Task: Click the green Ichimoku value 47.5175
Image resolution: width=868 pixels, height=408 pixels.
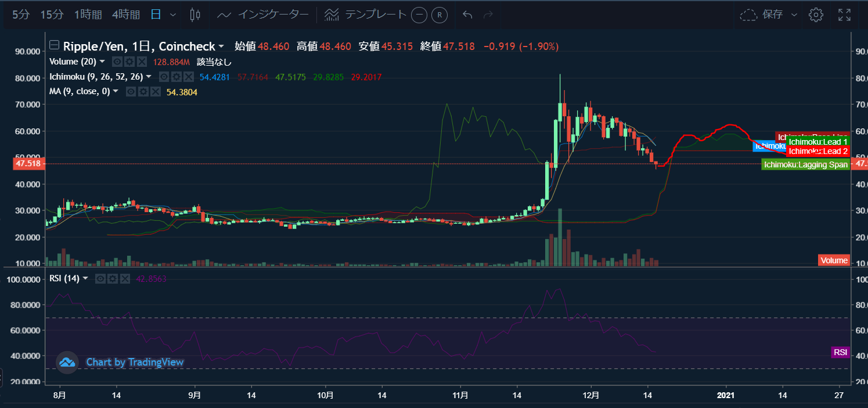Action: point(291,77)
